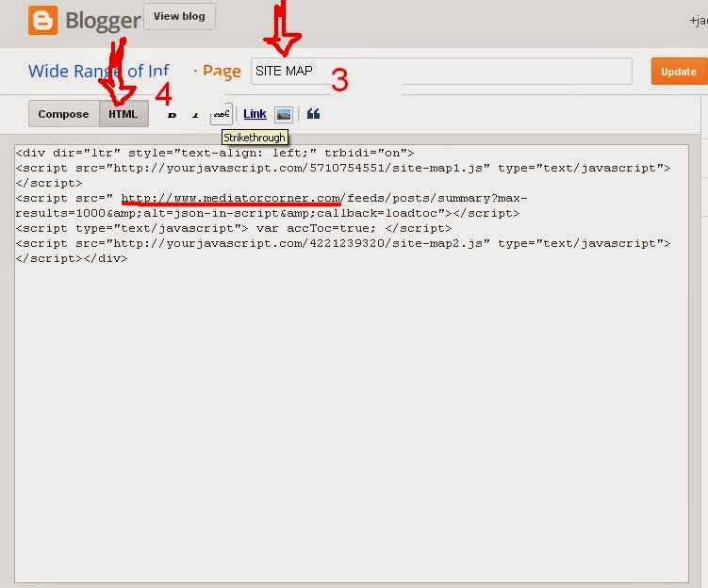Click the Blogger wordmark text

tap(103, 21)
